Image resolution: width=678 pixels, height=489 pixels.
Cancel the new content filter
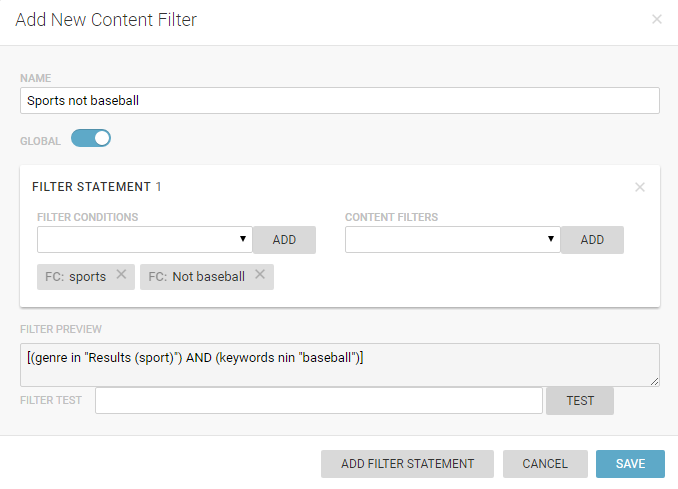point(545,464)
